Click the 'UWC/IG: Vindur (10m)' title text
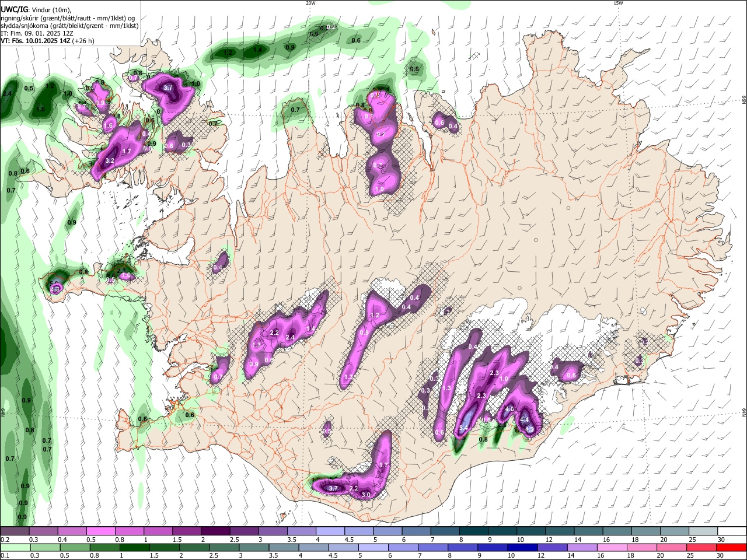Image resolution: width=747 pixels, height=560 pixels. [x=36, y=9]
